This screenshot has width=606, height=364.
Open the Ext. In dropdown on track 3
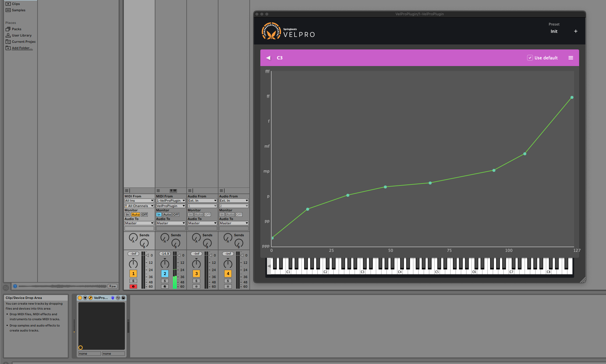202,200
